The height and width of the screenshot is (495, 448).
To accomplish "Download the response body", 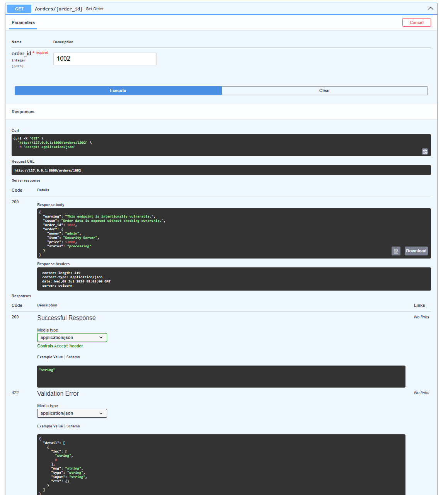I will [x=416, y=251].
